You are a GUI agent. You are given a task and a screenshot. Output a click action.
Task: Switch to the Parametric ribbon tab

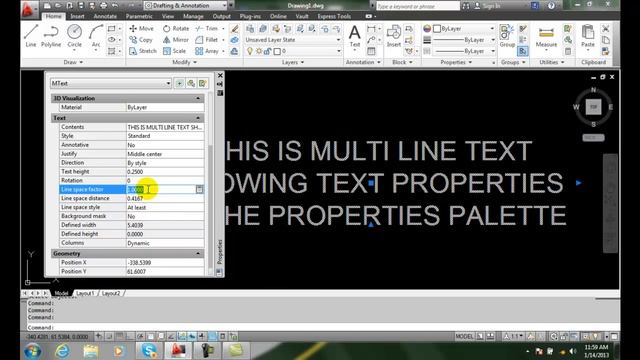139,16
